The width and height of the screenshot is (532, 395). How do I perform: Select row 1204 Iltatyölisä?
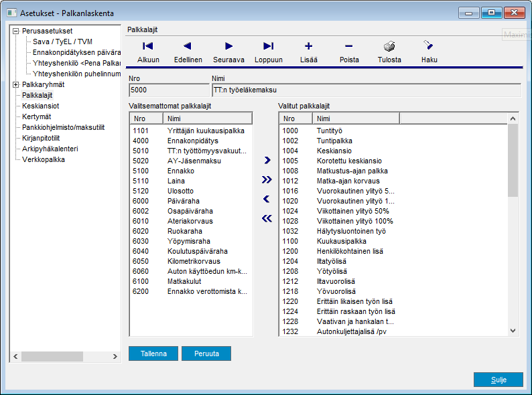coord(393,261)
